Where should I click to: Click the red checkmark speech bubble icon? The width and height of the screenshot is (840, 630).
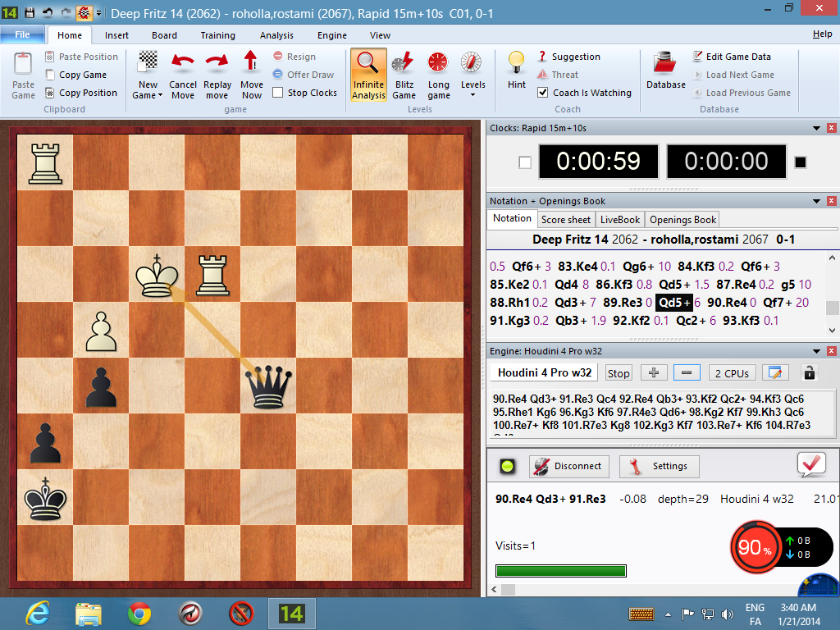[811, 464]
